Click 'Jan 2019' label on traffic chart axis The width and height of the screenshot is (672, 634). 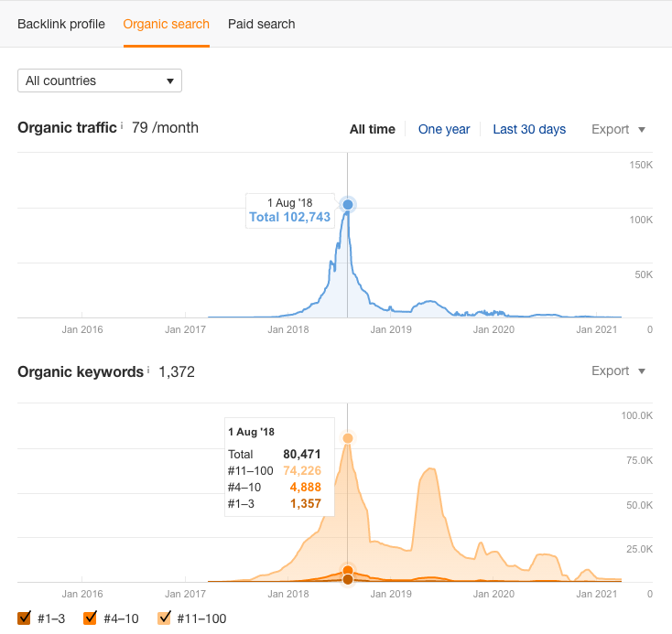pos(391,329)
